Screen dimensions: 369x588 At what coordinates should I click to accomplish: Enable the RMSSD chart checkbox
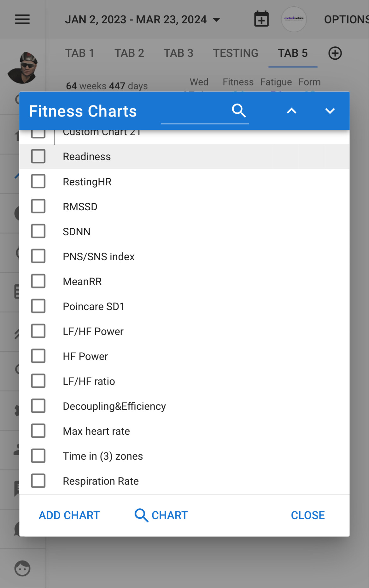coord(38,206)
